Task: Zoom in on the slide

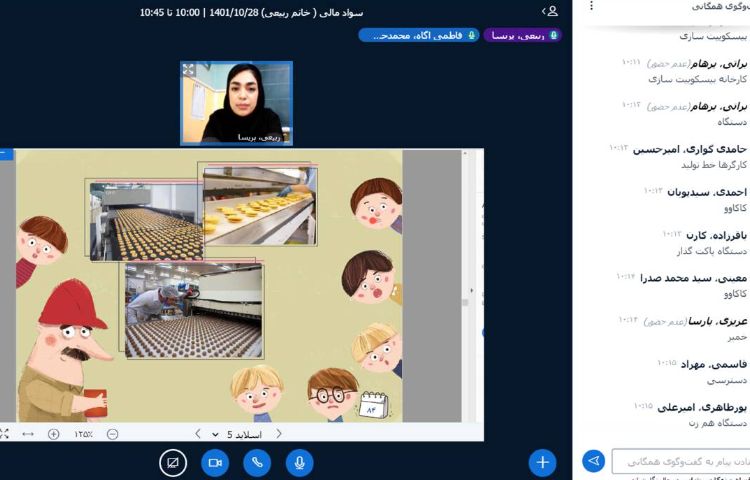Action: tap(54, 434)
